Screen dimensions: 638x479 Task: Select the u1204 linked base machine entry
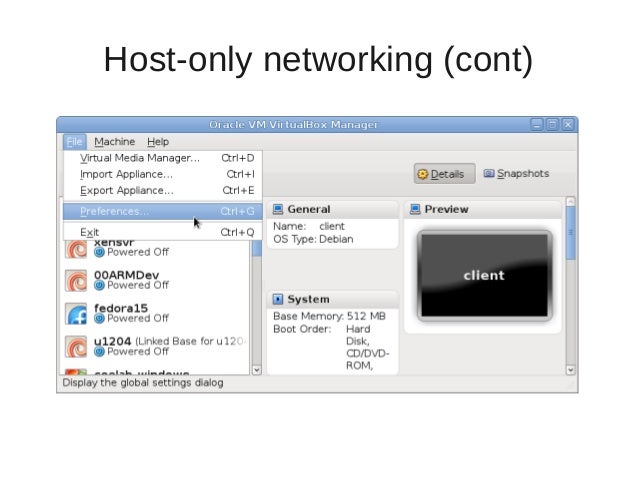tap(155, 346)
